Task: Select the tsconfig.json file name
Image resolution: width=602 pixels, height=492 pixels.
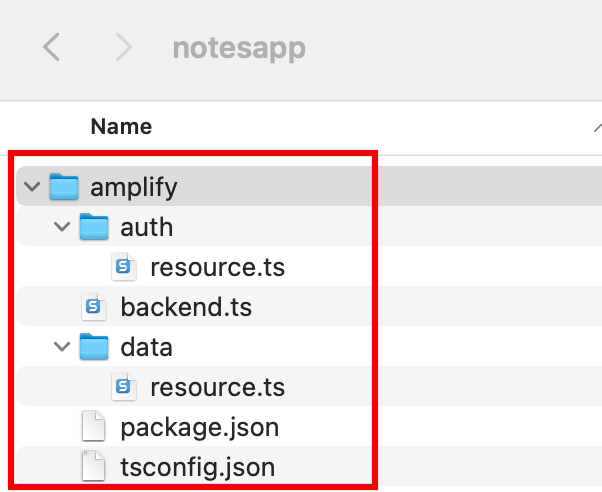Action: tap(197, 466)
